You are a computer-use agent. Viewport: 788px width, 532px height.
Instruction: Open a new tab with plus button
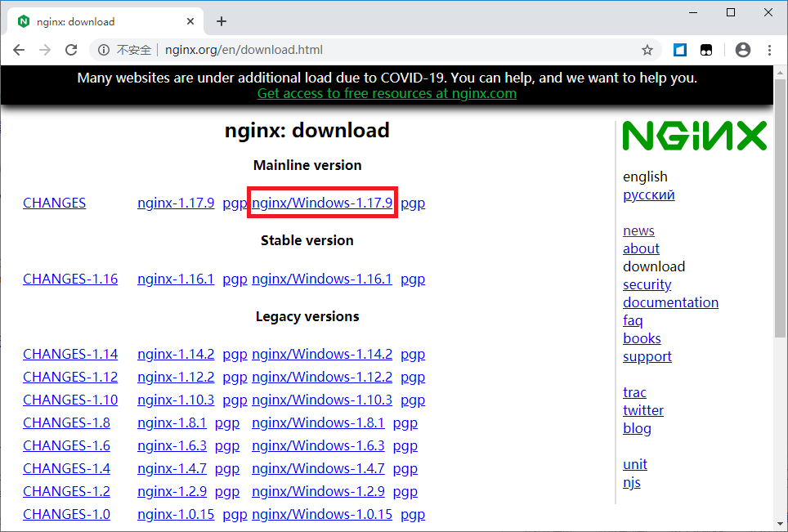coord(222,21)
